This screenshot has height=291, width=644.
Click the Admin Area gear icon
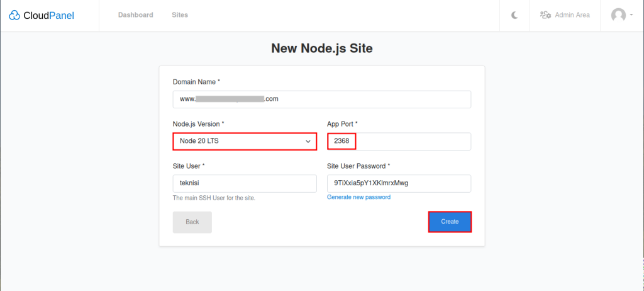545,15
